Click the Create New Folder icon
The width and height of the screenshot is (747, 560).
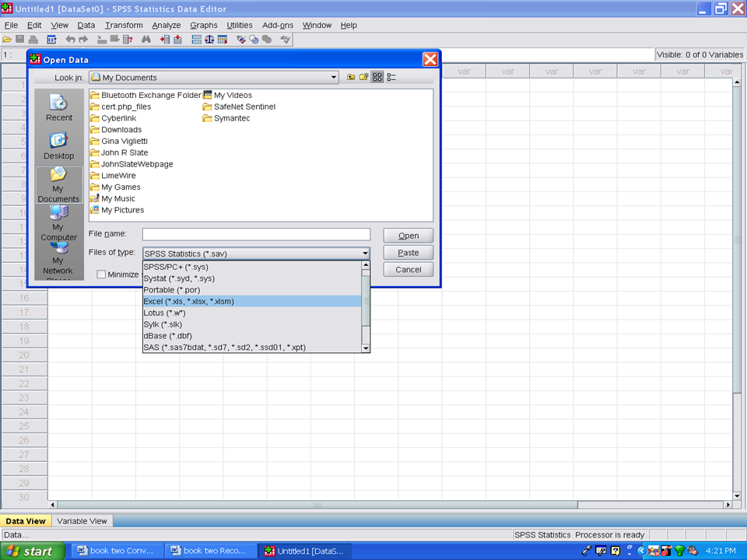tap(363, 77)
